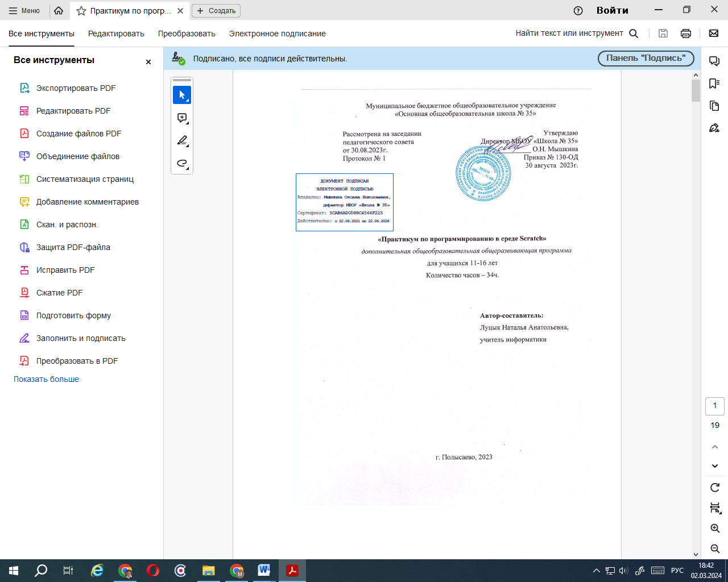Open Windows Start menu
Viewport: 728px width, 582px height.
(x=14, y=571)
